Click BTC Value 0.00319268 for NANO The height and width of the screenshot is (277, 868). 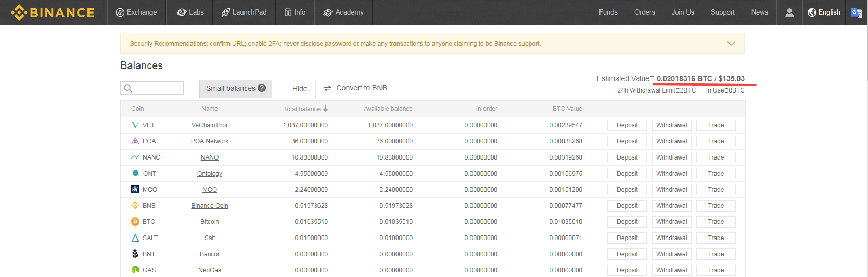[x=566, y=157]
